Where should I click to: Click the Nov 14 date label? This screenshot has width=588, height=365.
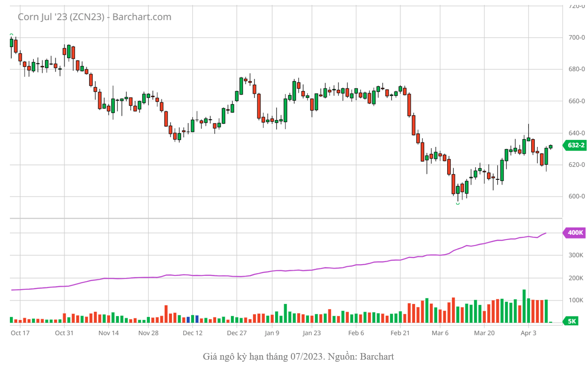[109, 333]
